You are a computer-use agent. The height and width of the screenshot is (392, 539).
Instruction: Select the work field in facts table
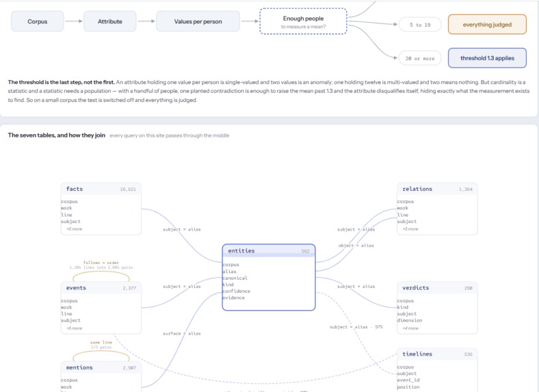tap(66, 208)
